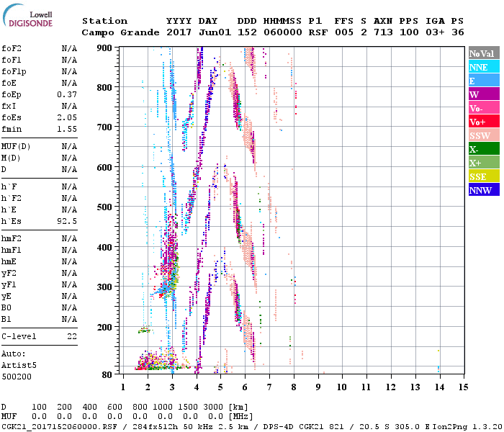Click the Artist5 auto-scaling label
Image resolution: width=504 pixels, height=432 pixels.
19,366
